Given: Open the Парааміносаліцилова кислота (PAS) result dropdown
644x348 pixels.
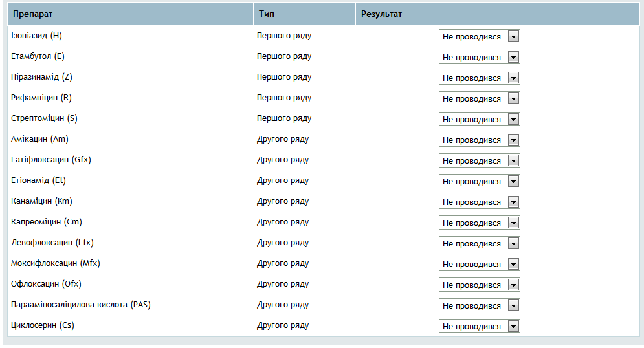Looking at the screenshot, I should (x=480, y=306).
